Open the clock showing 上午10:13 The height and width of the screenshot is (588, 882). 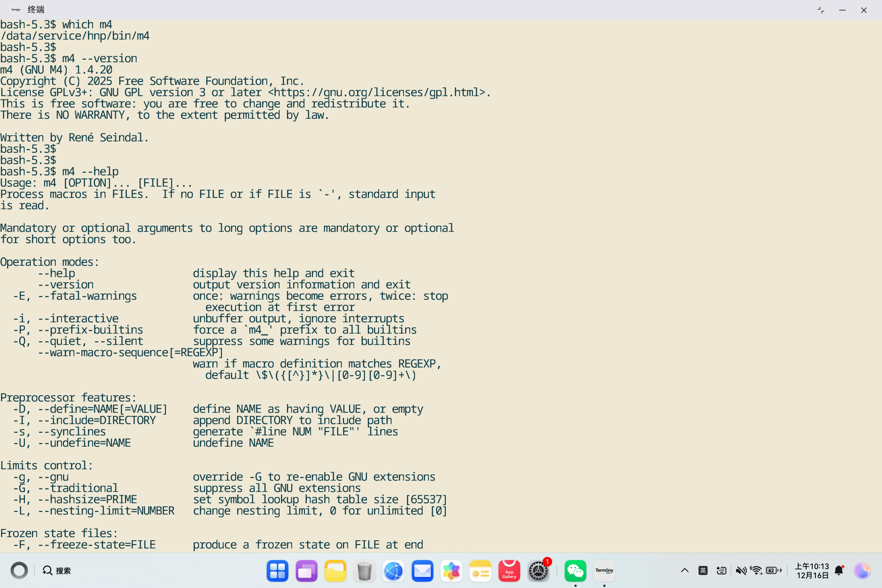(x=812, y=570)
